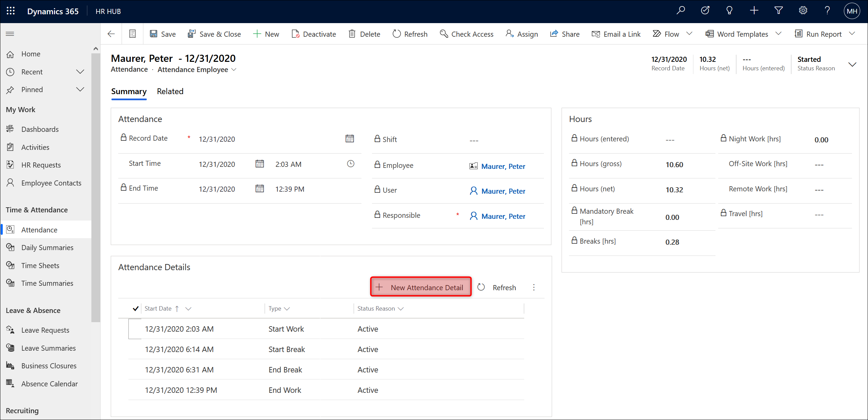Open the Employee link Maurer, Peter

(x=503, y=166)
